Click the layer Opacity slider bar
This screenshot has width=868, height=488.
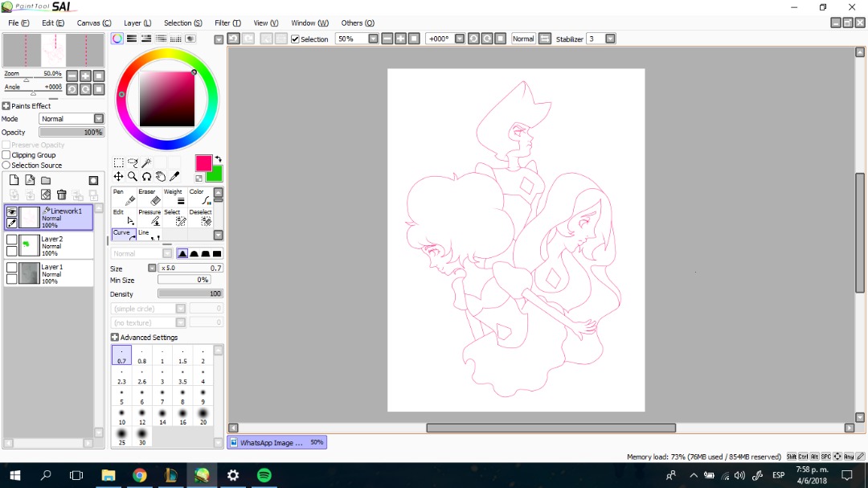72,133
